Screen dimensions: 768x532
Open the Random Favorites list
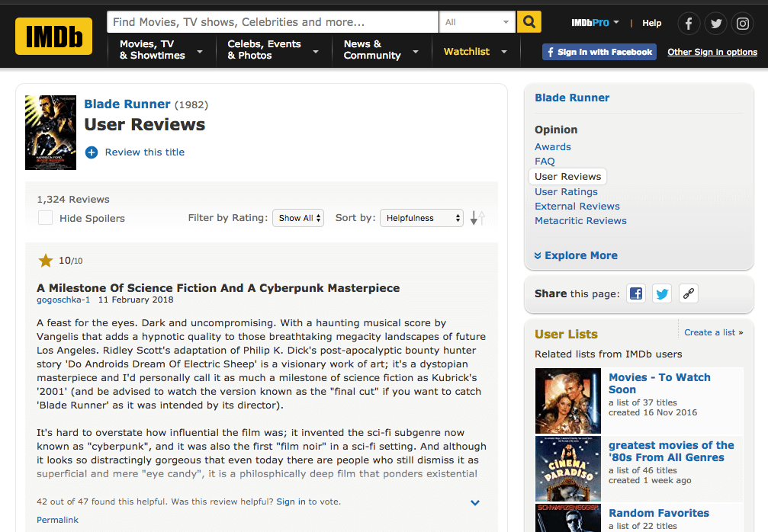pyautogui.click(x=659, y=513)
